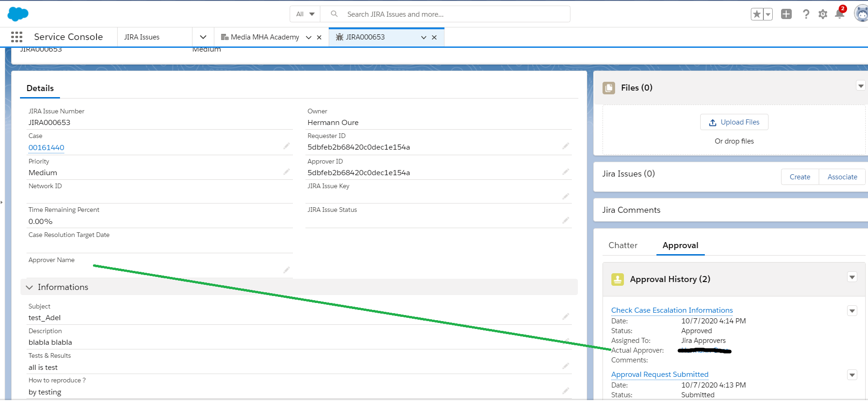The width and height of the screenshot is (868, 401).
Task: Open the Notifications bell
Action: pos(840,14)
